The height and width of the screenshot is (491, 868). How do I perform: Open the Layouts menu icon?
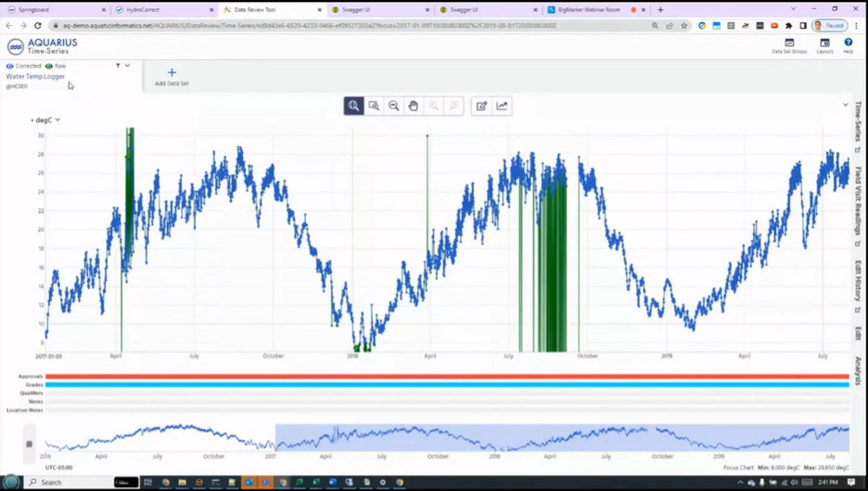[x=824, y=46]
